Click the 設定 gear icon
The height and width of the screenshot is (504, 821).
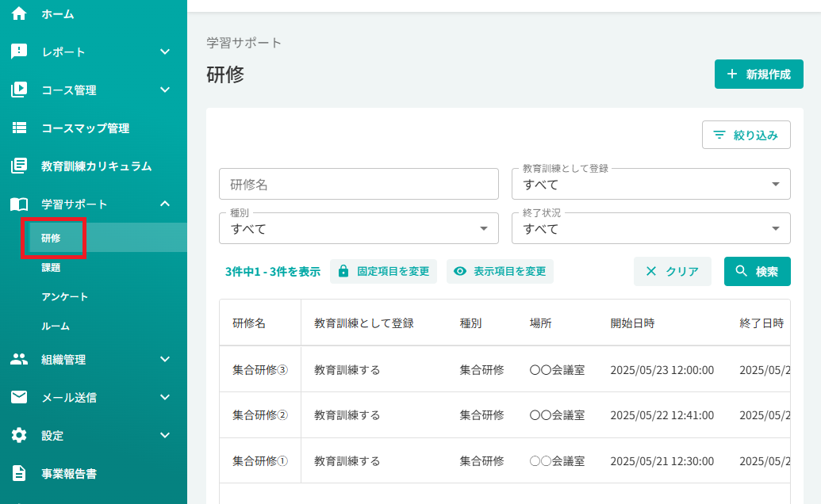tap(19, 435)
